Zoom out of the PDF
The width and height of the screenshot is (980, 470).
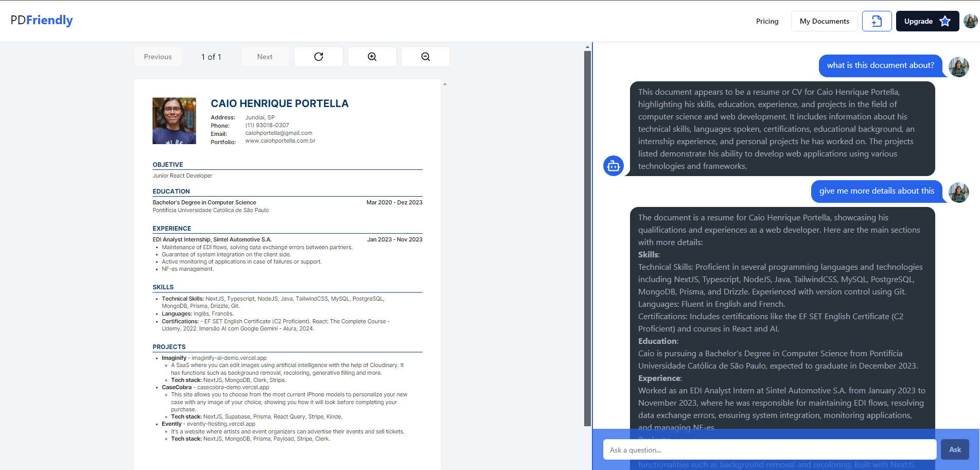click(426, 57)
